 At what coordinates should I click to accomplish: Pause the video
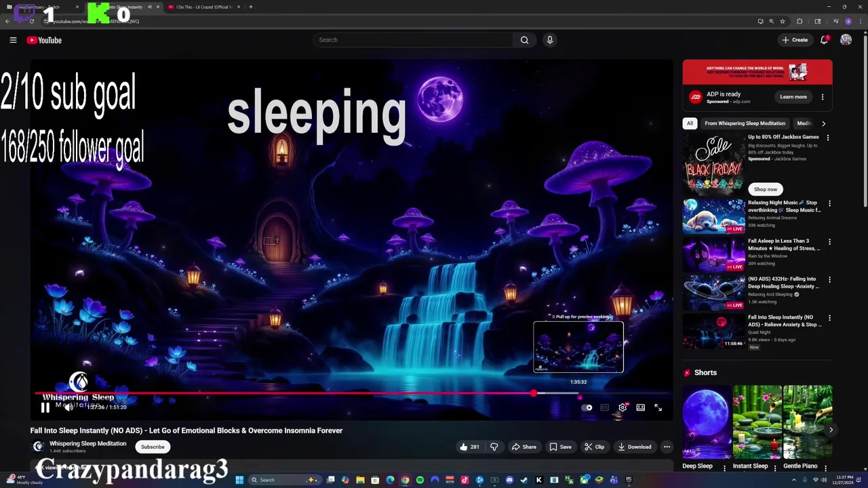45,407
